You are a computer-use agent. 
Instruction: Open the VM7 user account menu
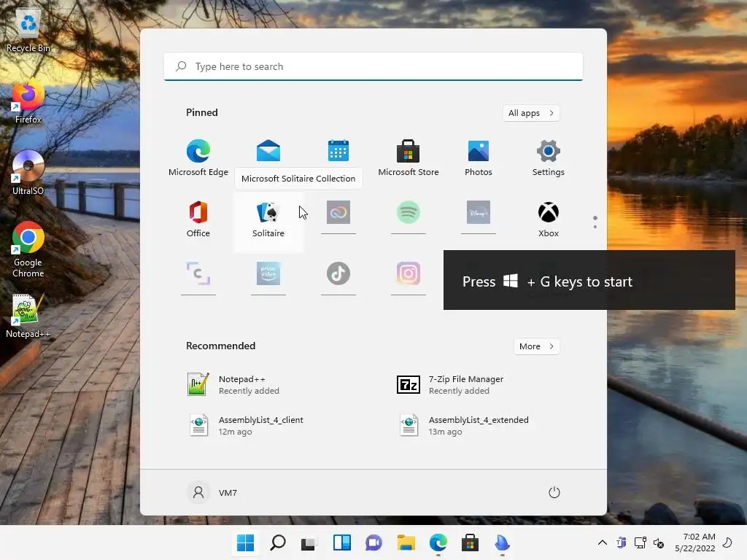pyautogui.click(x=212, y=492)
